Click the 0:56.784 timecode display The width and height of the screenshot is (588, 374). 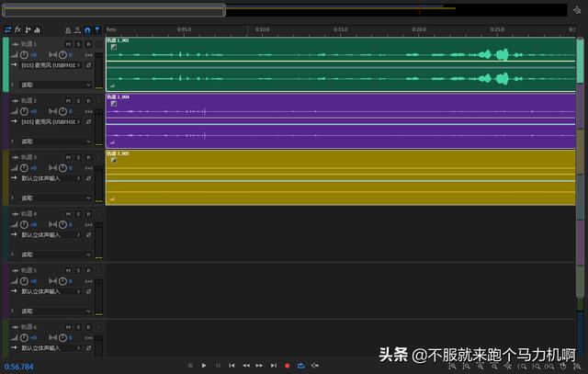pyautogui.click(x=19, y=367)
